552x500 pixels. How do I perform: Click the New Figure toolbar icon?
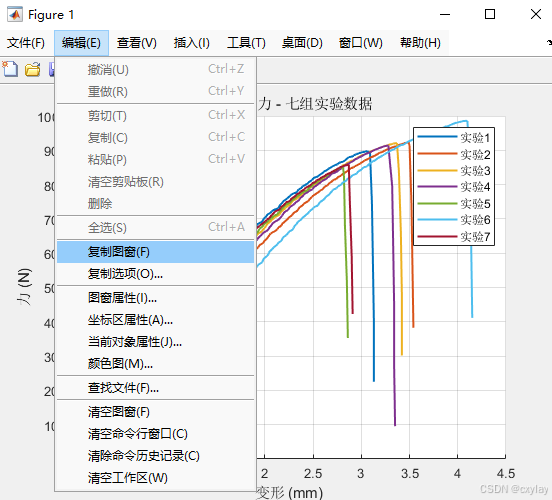click(10, 69)
